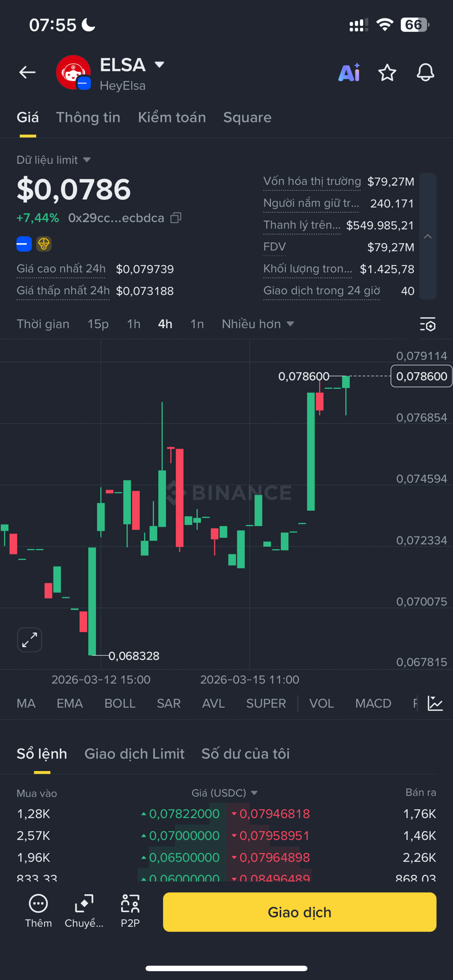Tap the battery indicator in status bar

415,25
